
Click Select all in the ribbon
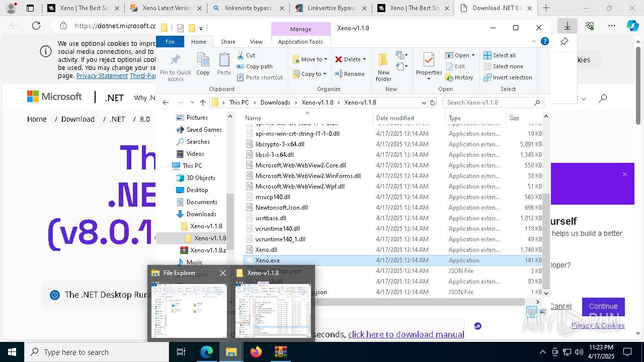tap(500, 55)
